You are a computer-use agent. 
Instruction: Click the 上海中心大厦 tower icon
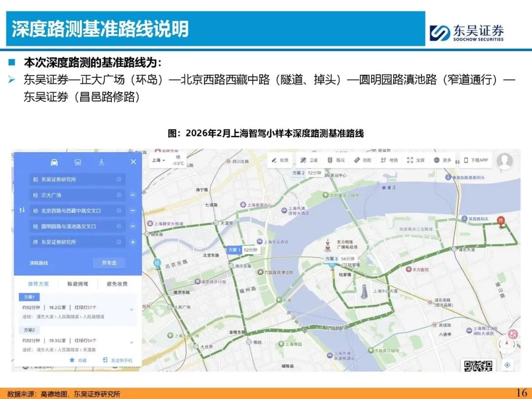(x=364, y=292)
